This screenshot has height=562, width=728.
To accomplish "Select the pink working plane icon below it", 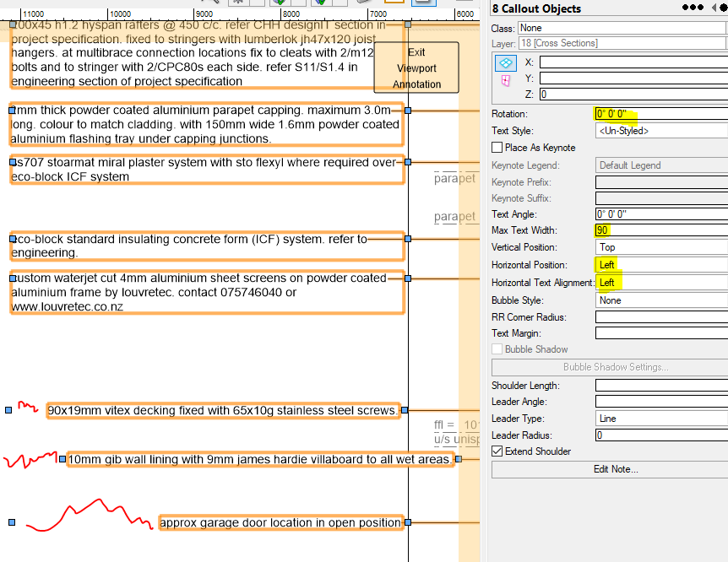I will (505, 80).
